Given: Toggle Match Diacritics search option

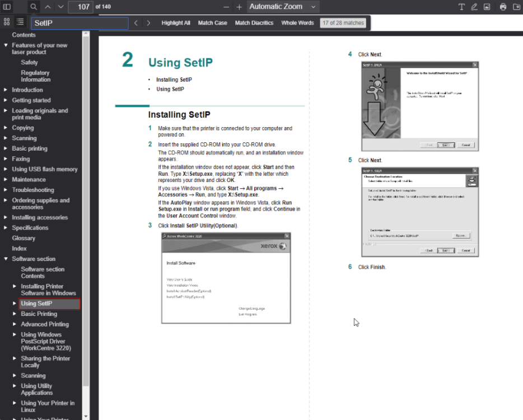Looking at the screenshot, I should 254,23.
